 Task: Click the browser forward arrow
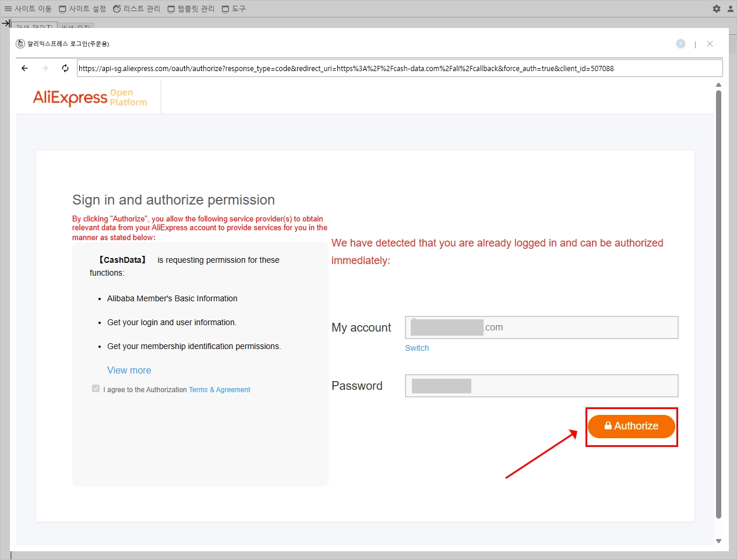coord(45,68)
